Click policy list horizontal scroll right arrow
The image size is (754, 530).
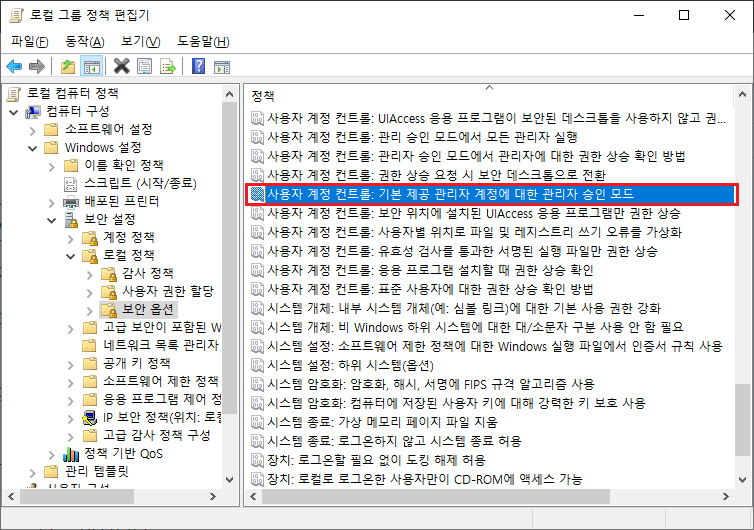pyautogui.click(x=725, y=496)
